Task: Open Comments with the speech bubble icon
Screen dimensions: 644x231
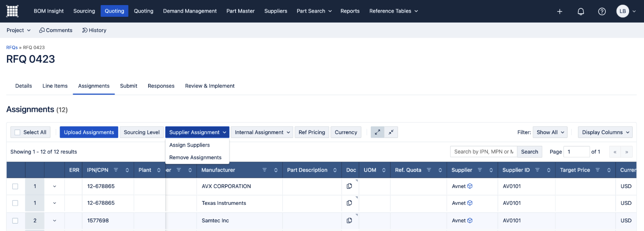Action: 56,30
